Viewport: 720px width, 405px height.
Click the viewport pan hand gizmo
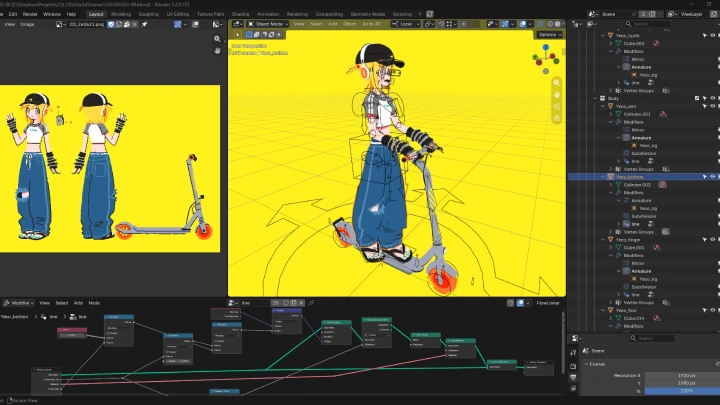pyautogui.click(x=557, y=95)
